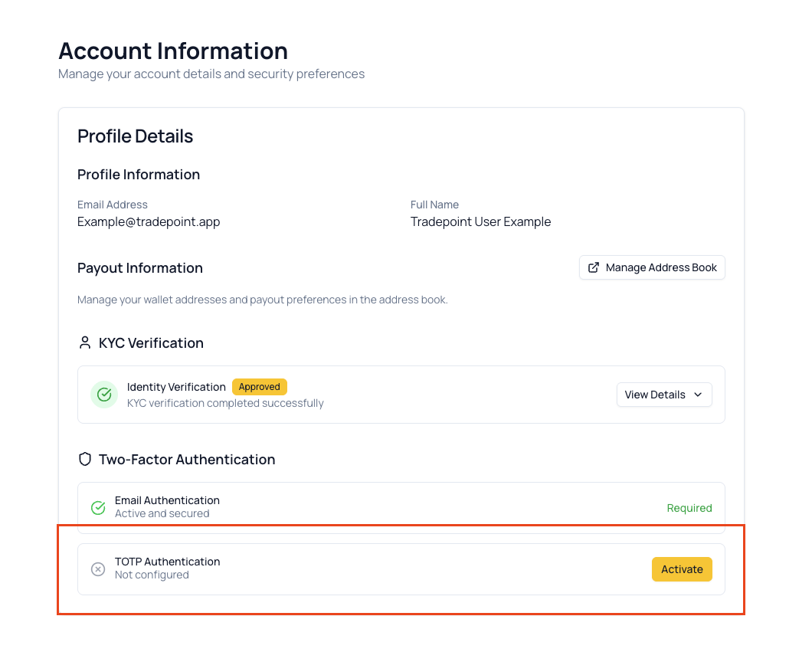Activate TOTP Authentication
The width and height of the screenshot is (812, 652).
click(681, 568)
